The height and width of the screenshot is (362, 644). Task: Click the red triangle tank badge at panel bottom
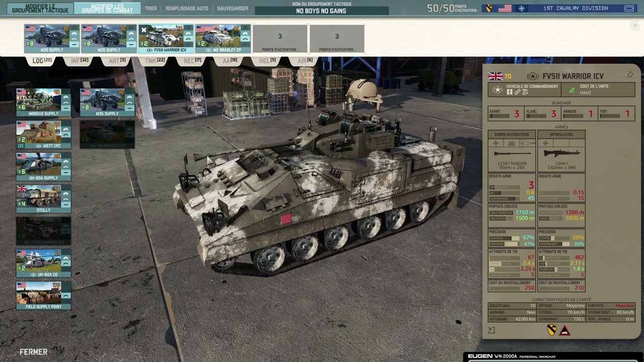pyautogui.click(x=565, y=330)
